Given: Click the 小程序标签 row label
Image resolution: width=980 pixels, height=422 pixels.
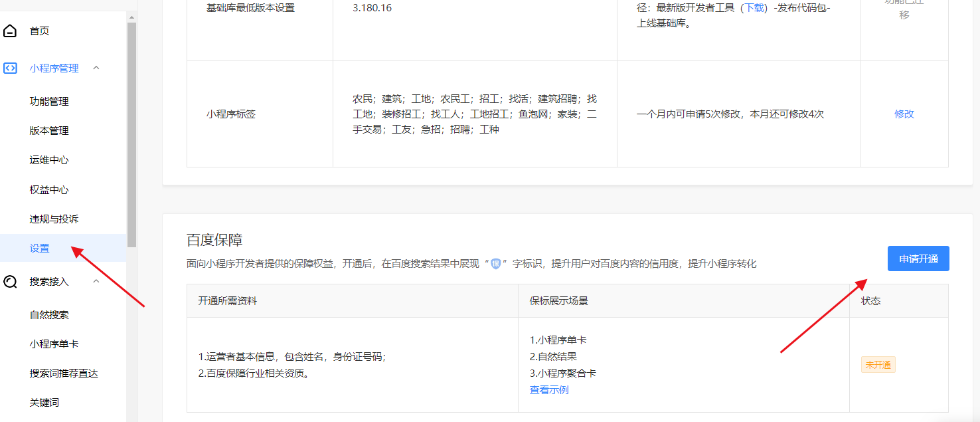Looking at the screenshot, I should (x=231, y=114).
